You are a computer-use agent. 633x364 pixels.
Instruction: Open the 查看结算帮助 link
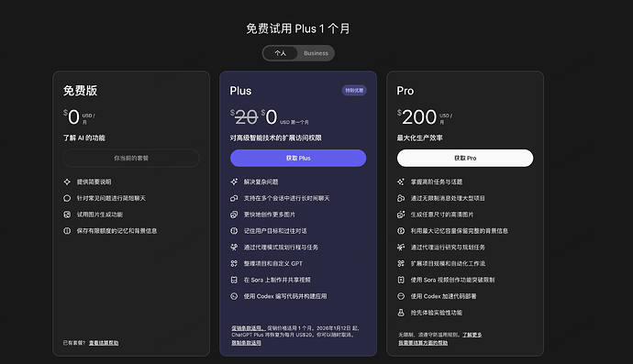104,343
